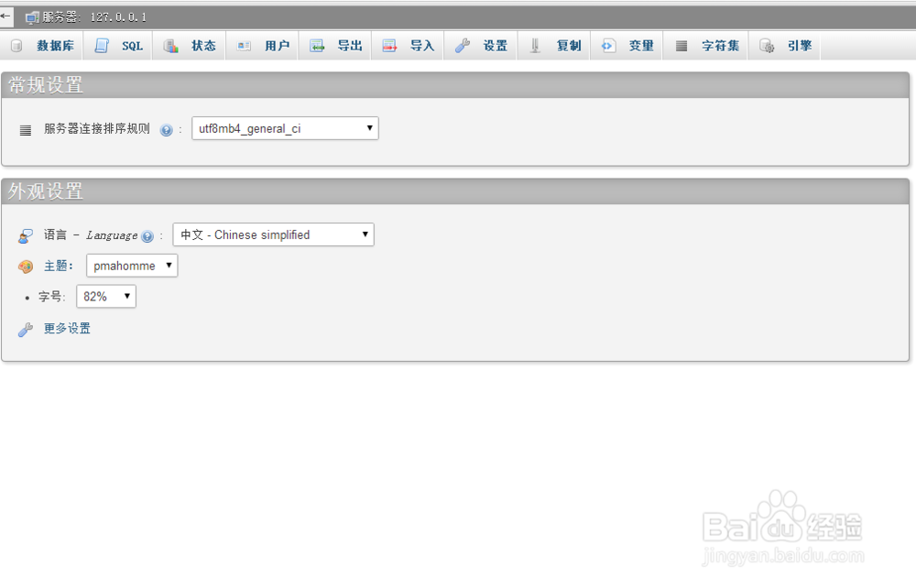This screenshot has height=588, width=916.
Task: Click the 外观设置 section header
Action: tap(455, 191)
